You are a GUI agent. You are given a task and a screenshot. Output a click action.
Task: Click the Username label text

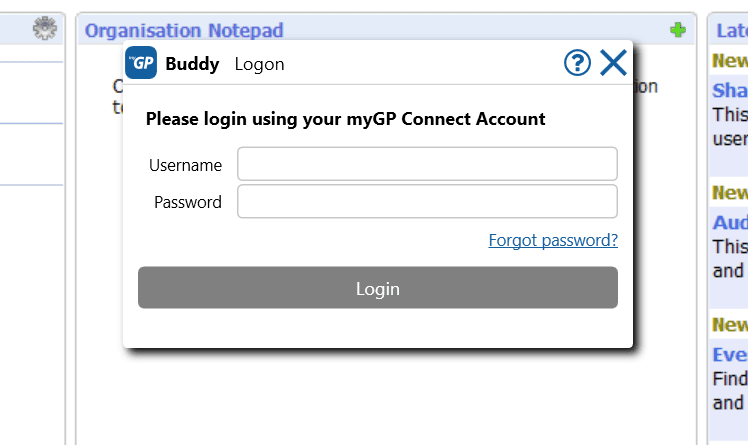pyautogui.click(x=185, y=165)
